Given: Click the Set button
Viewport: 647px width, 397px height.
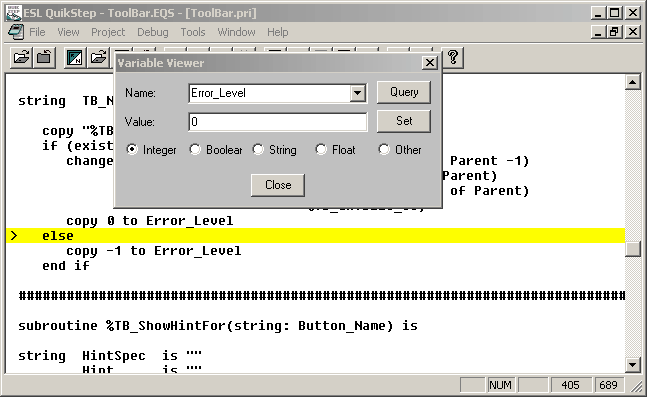Looking at the screenshot, I should pos(404,121).
